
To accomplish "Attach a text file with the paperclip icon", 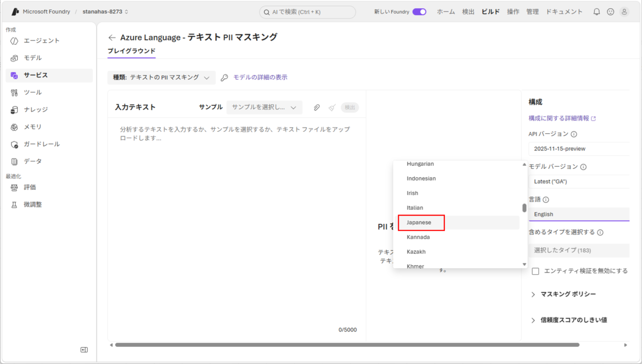I will pyautogui.click(x=317, y=108).
